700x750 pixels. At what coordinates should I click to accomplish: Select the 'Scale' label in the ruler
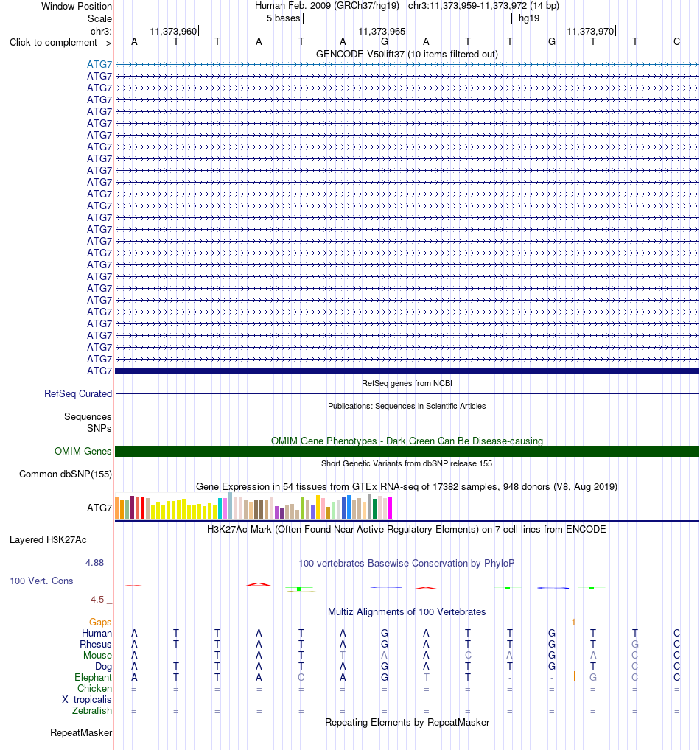99,18
